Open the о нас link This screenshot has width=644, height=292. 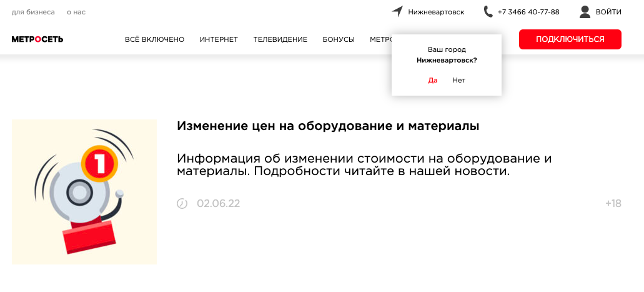[76, 12]
